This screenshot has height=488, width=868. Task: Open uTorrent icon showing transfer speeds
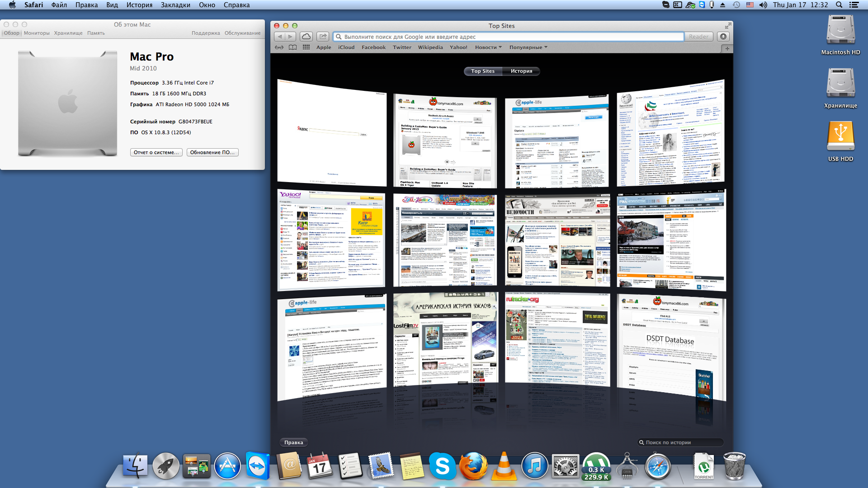click(596, 467)
